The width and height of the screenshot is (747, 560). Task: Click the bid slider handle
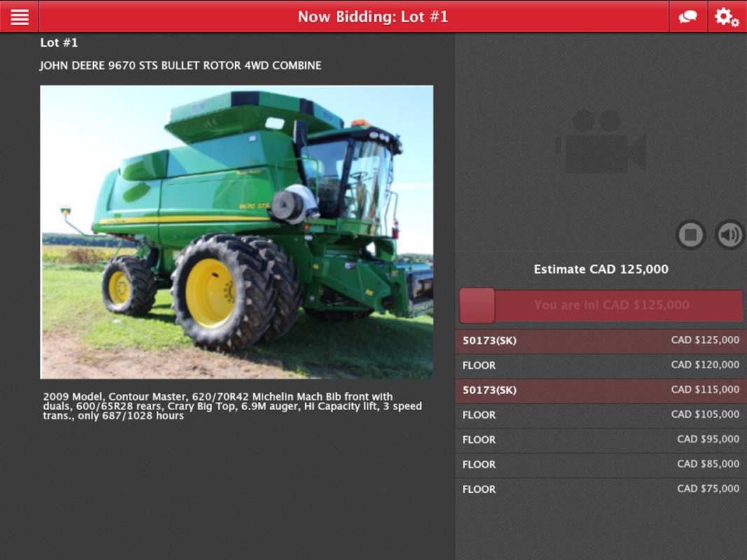click(x=477, y=305)
